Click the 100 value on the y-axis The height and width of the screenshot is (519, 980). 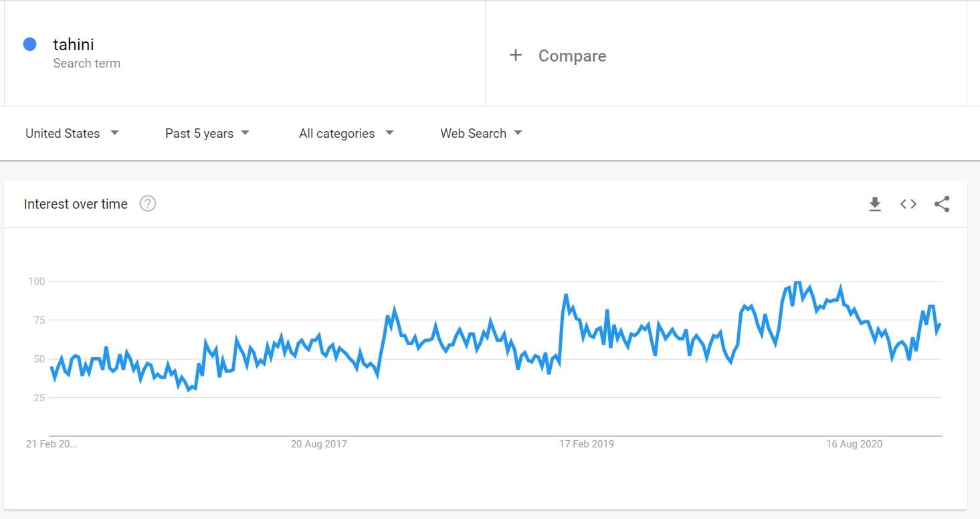(x=36, y=282)
